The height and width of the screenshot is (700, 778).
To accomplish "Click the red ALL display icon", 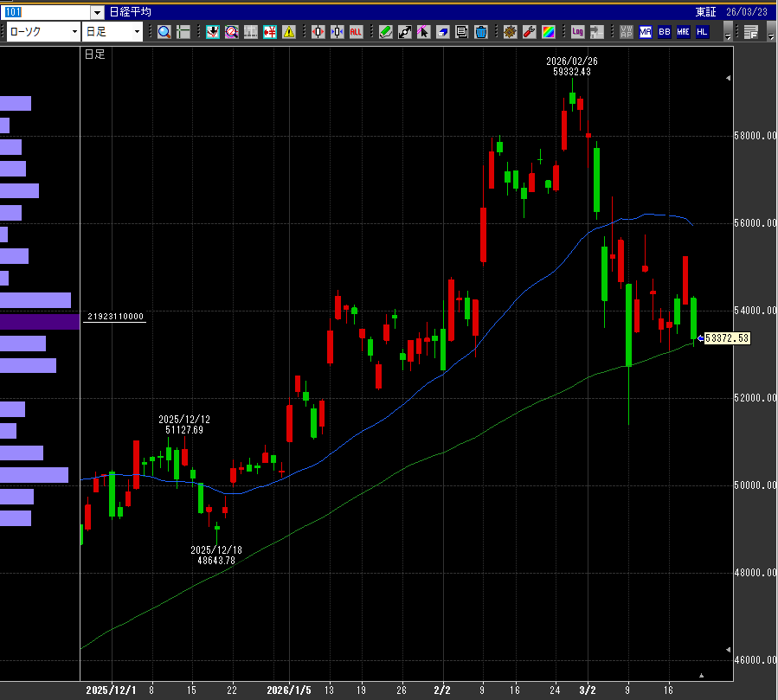I will 356,32.
